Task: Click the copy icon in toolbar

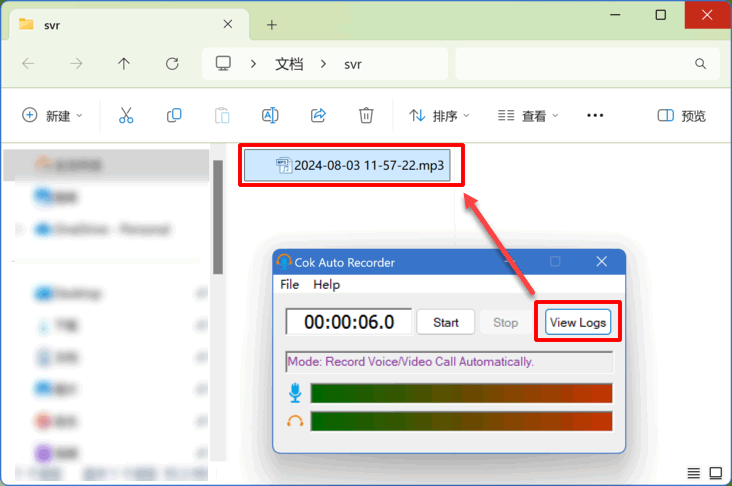Action: point(174,116)
